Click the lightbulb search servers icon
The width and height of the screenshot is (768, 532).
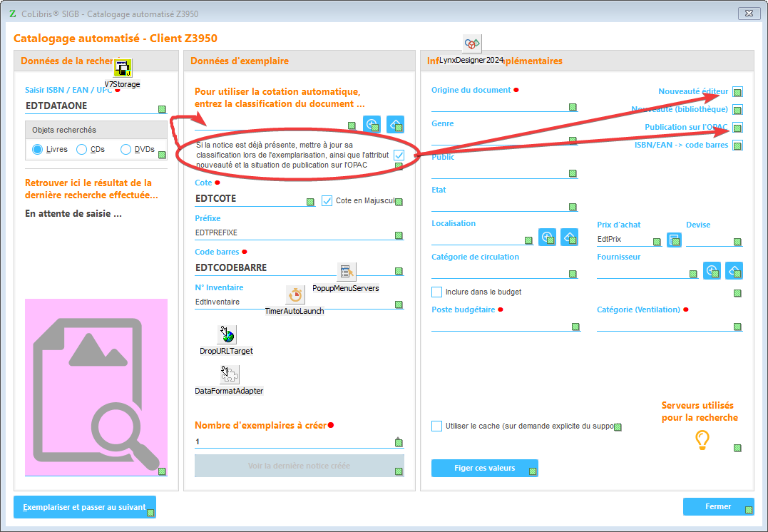(x=702, y=440)
